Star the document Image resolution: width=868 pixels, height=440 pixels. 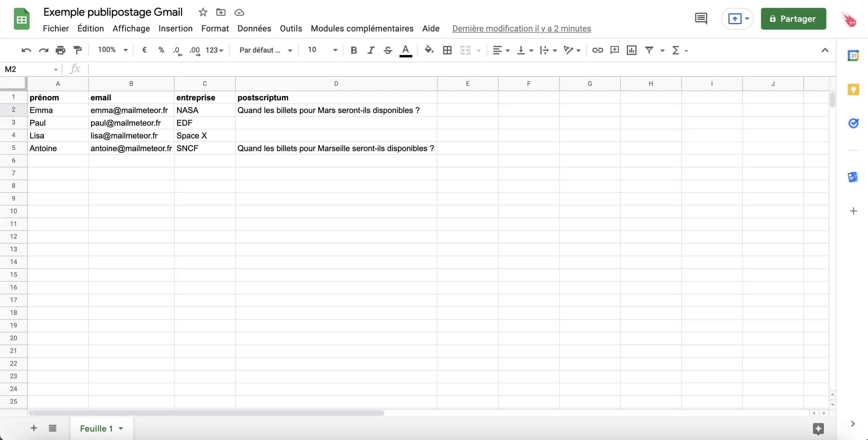pos(203,12)
